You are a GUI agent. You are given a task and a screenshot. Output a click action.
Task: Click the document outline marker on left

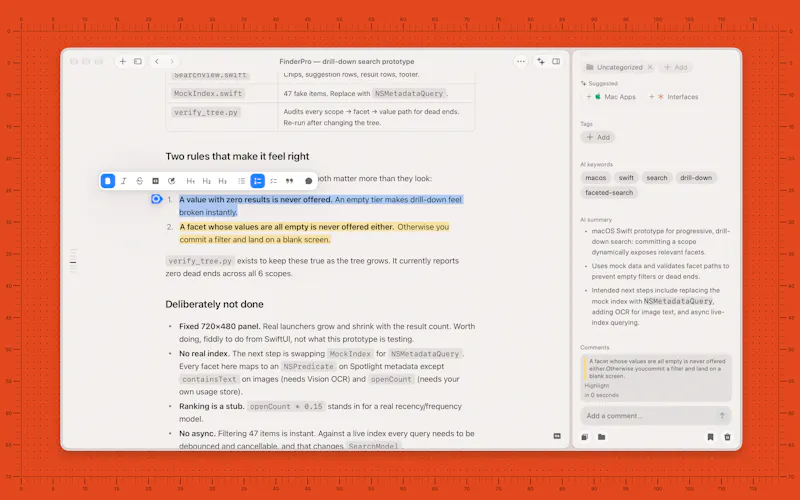(x=73, y=263)
